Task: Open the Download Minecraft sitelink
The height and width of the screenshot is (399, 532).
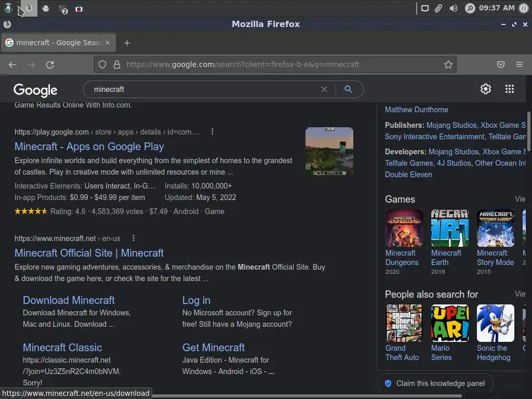Action: point(69,300)
